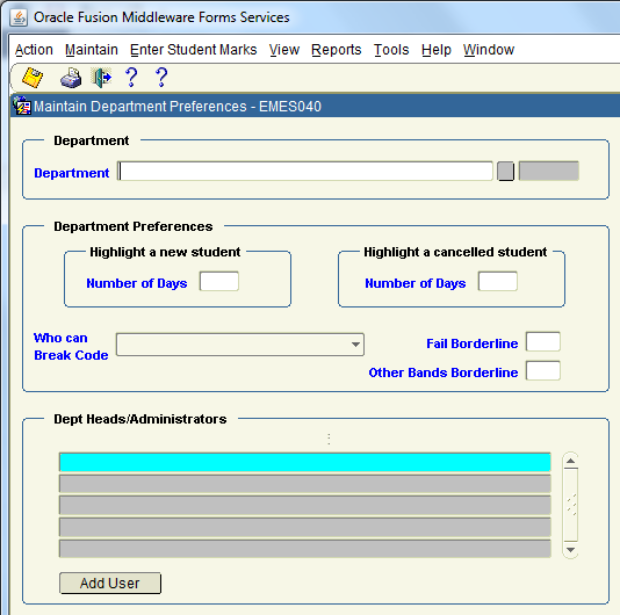This screenshot has height=615, width=620.
Task: Click the Exit door toolbar icon
Action: pos(101,78)
